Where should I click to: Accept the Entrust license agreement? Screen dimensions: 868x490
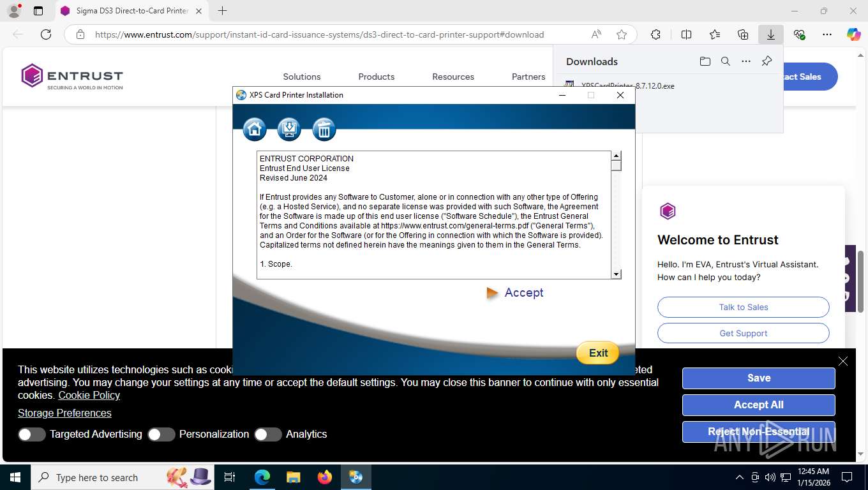[x=524, y=293]
